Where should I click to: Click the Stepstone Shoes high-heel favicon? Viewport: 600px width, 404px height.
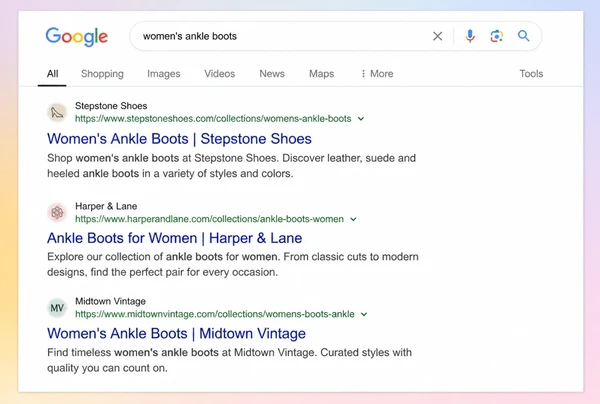[x=57, y=112]
